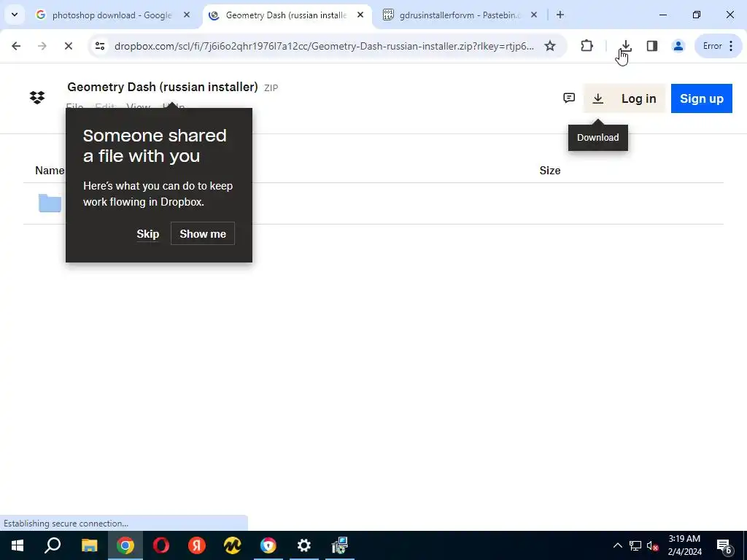The width and height of the screenshot is (747, 560).
Task: Click the Sign up button
Action: pos(701,98)
